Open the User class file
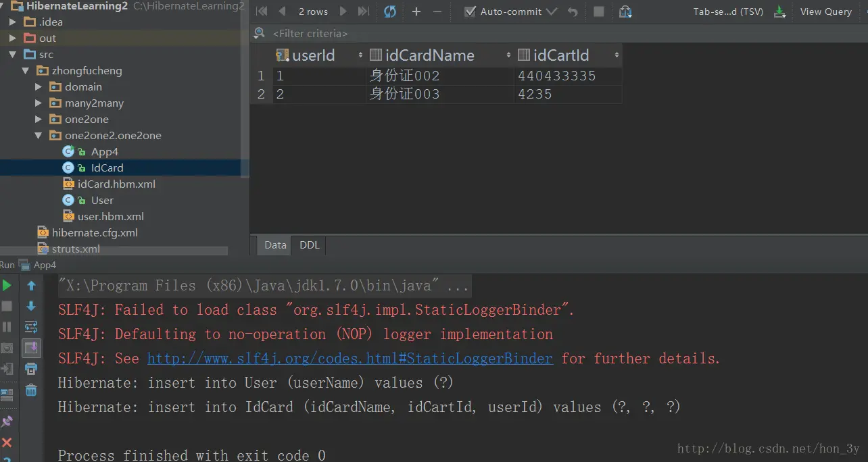This screenshot has height=462, width=868. click(102, 201)
